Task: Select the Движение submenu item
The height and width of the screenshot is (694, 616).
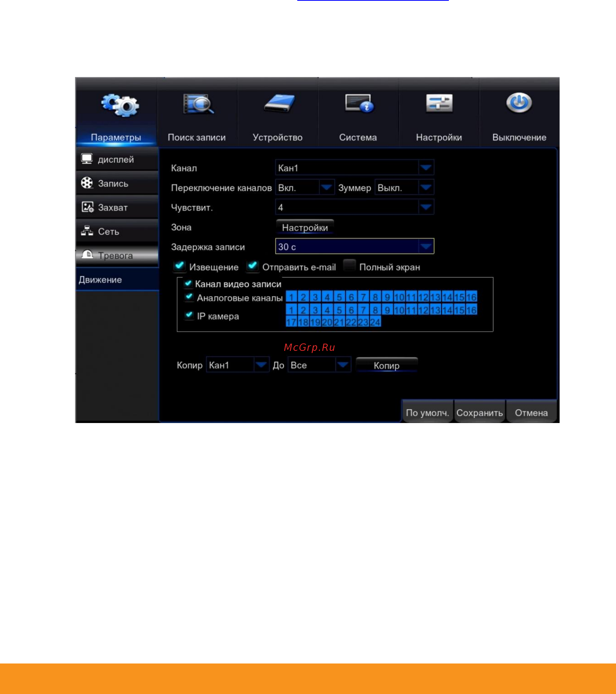Action: pos(117,280)
